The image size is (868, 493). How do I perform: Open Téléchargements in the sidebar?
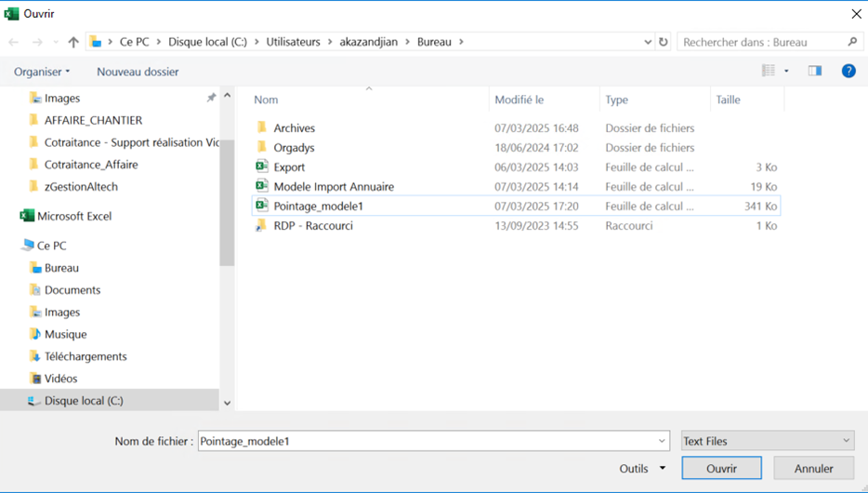coord(85,356)
